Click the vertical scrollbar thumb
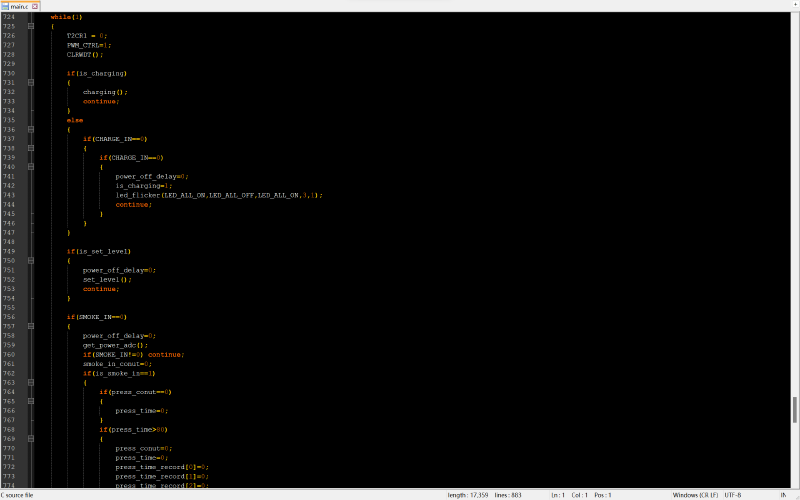The width and height of the screenshot is (800, 500). pos(795,410)
